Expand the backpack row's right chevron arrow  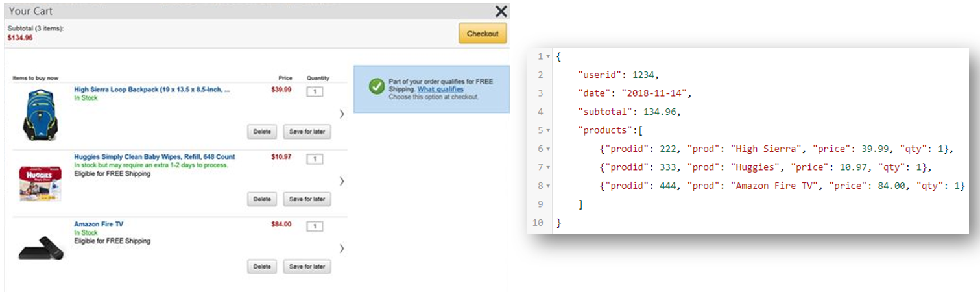[x=342, y=114]
